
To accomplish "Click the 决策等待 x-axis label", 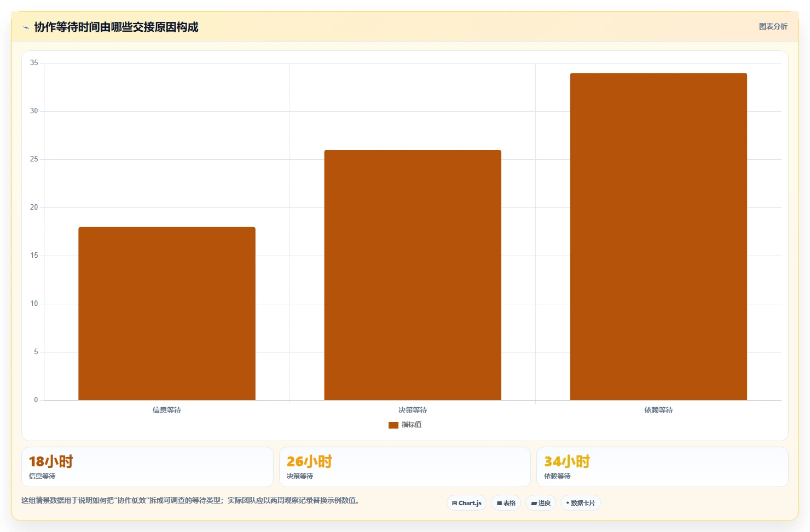I will tap(413, 410).
